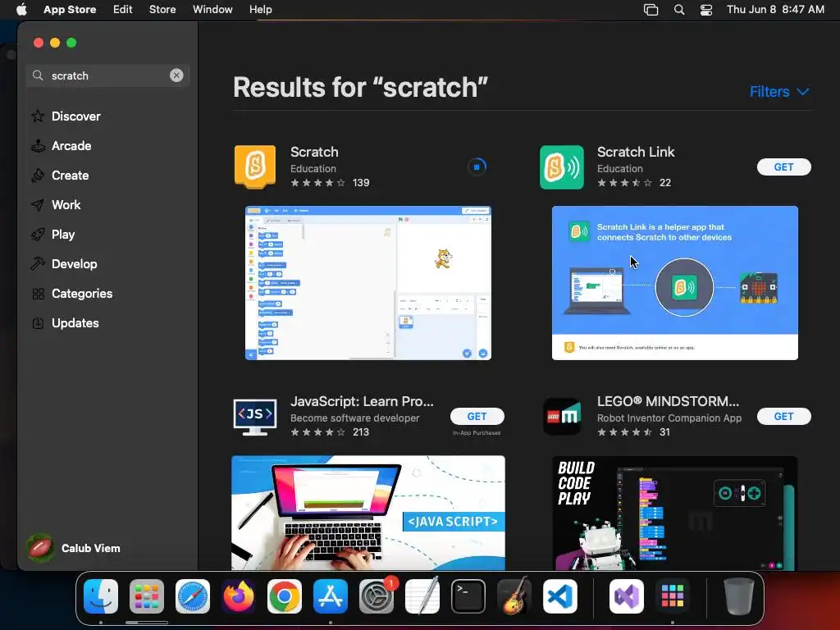This screenshot has width=840, height=630.
Task: Open the Help menu
Action: 260,10
